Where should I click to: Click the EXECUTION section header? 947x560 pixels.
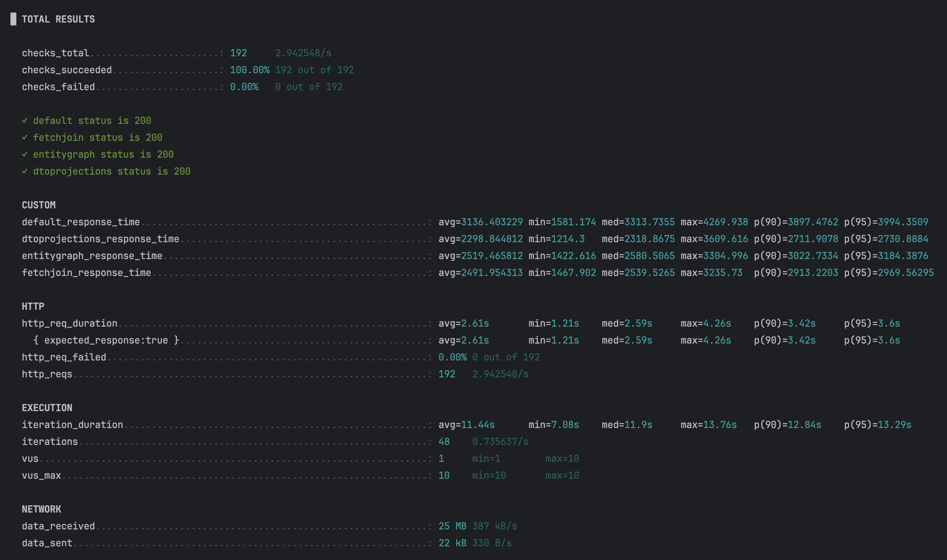tap(47, 408)
